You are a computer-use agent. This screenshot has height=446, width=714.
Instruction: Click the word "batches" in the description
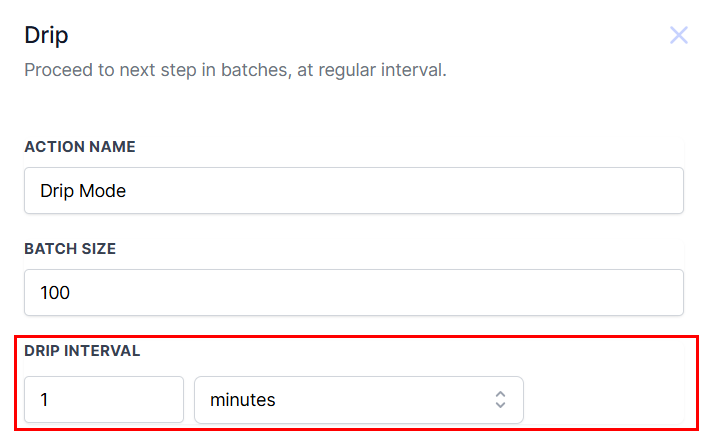click(255, 71)
